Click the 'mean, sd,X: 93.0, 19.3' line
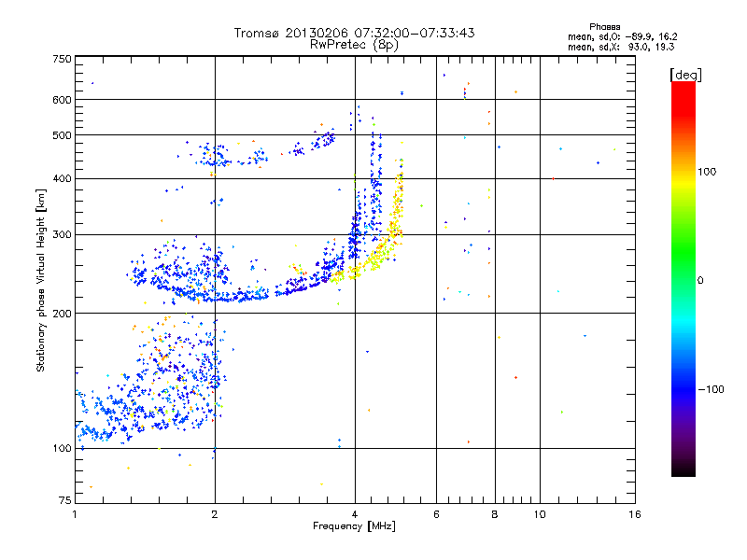The height and width of the screenshot is (560, 747). pos(621,47)
